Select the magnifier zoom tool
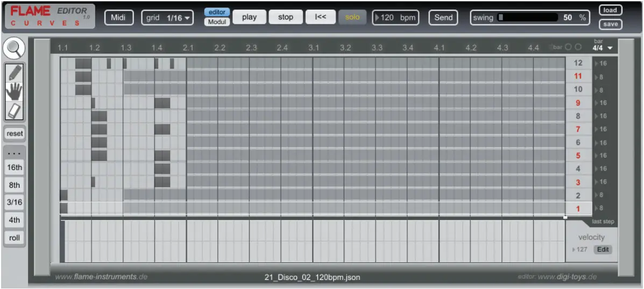644x289 pixels. (15, 49)
